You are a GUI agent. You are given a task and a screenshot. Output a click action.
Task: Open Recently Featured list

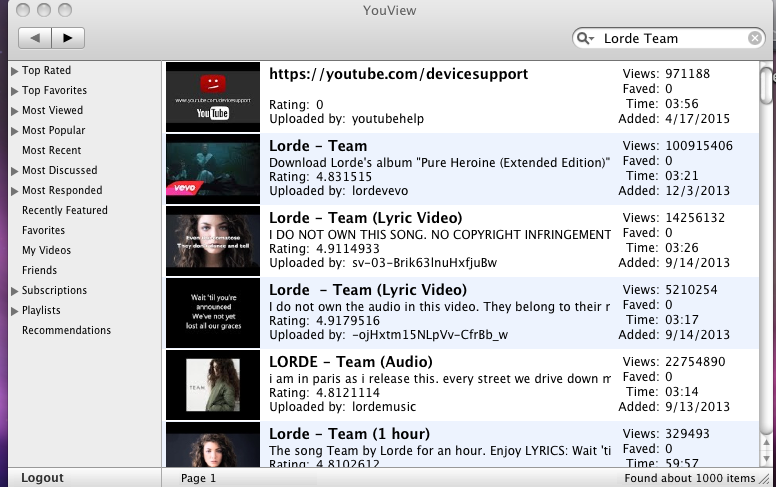[x=65, y=210]
